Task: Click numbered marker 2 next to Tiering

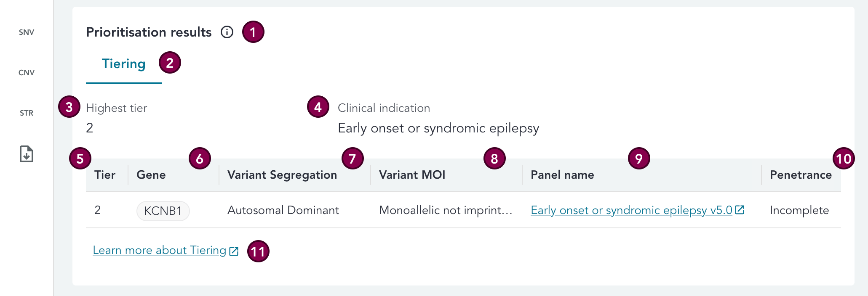Action: pos(170,63)
